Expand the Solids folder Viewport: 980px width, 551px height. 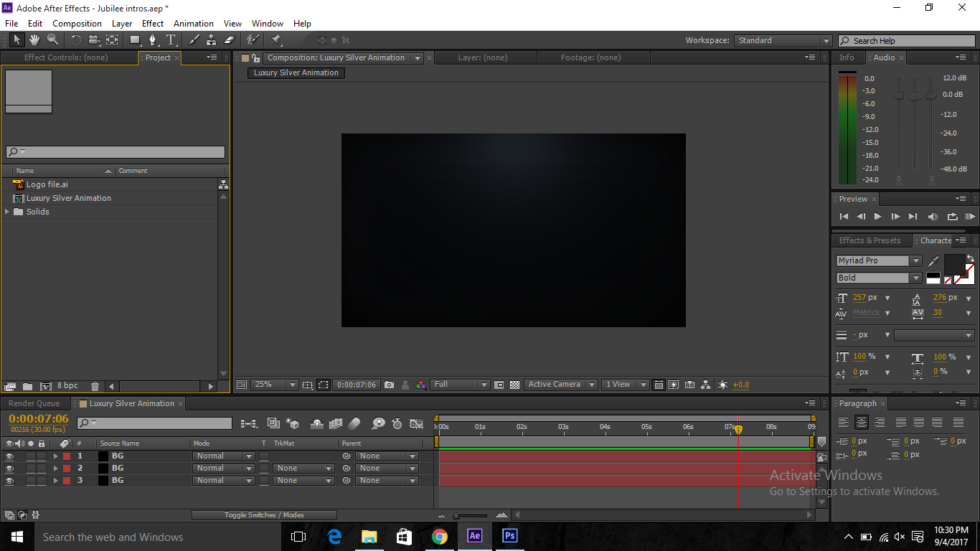(x=7, y=212)
